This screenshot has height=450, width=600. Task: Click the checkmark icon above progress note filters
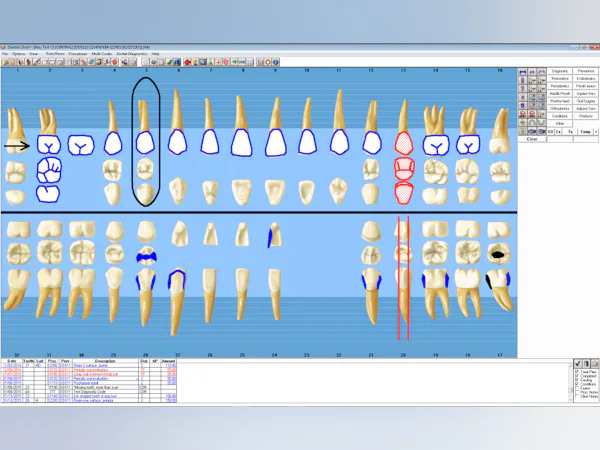[578, 364]
